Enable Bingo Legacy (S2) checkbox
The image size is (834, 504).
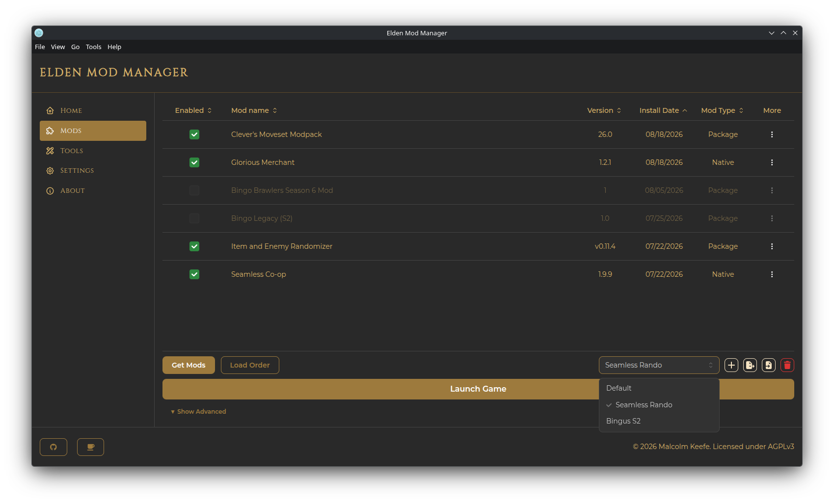click(x=194, y=218)
